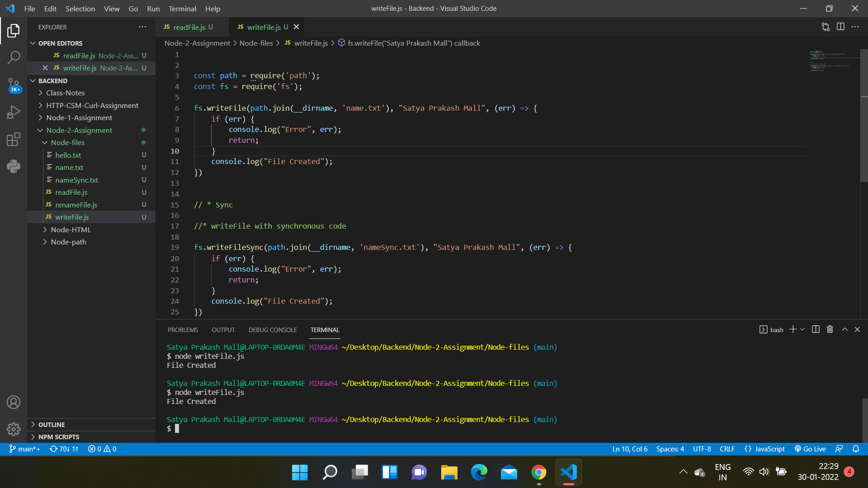The height and width of the screenshot is (488, 868).
Task: Open Accounts menu in activity bar
Action: pos(14,402)
